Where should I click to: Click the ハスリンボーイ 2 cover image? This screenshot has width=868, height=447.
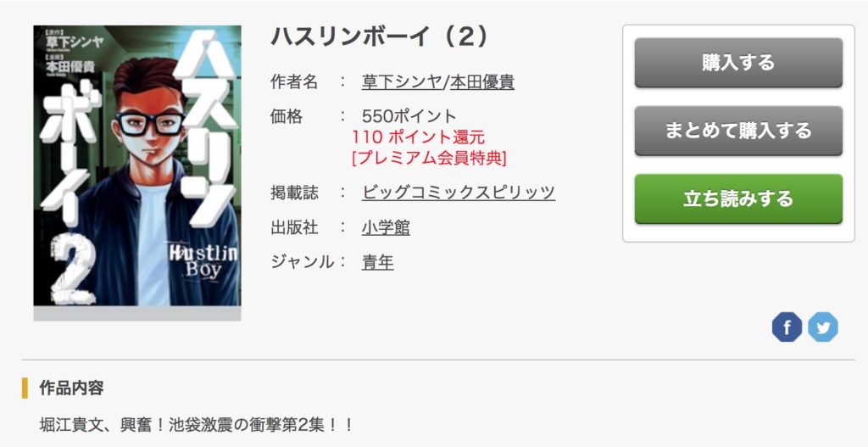137,166
